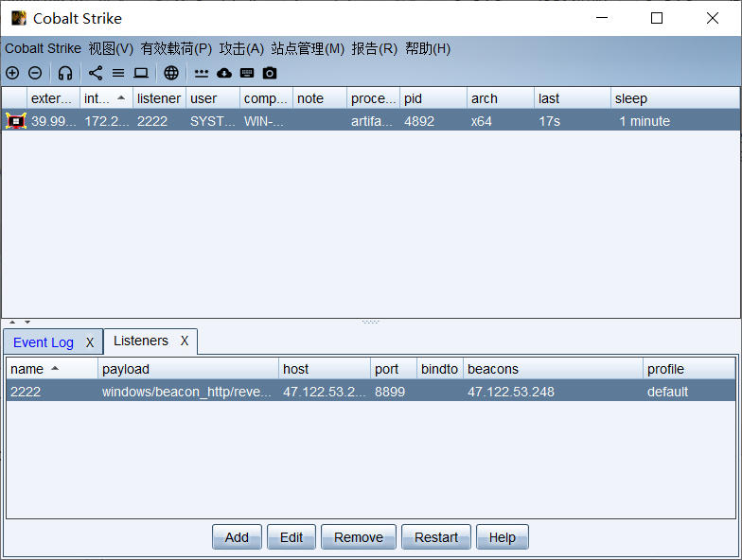Show targets view with monitor icon
This screenshot has height=560, width=742.
tap(141, 73)
